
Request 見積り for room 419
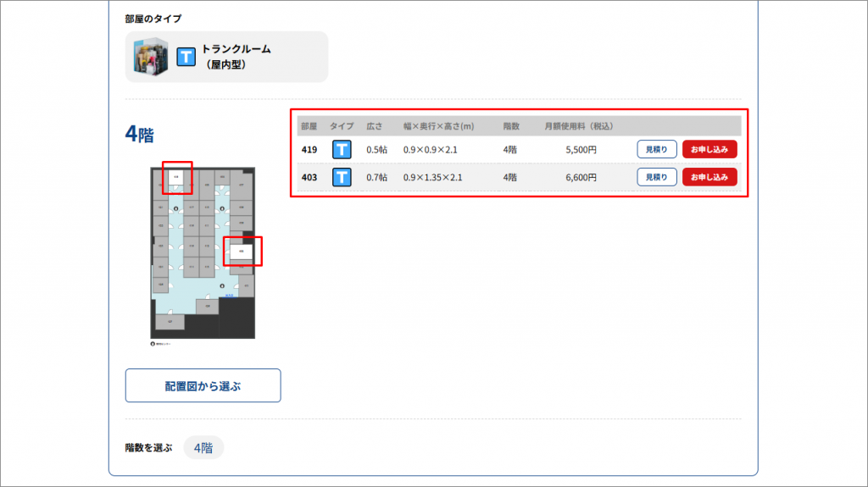pos(657,149)
